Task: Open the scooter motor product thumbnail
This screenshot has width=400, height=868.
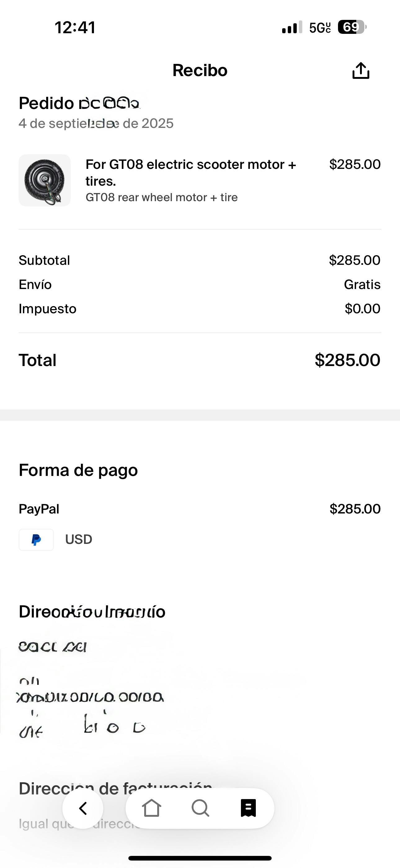Action: [44, 180]
